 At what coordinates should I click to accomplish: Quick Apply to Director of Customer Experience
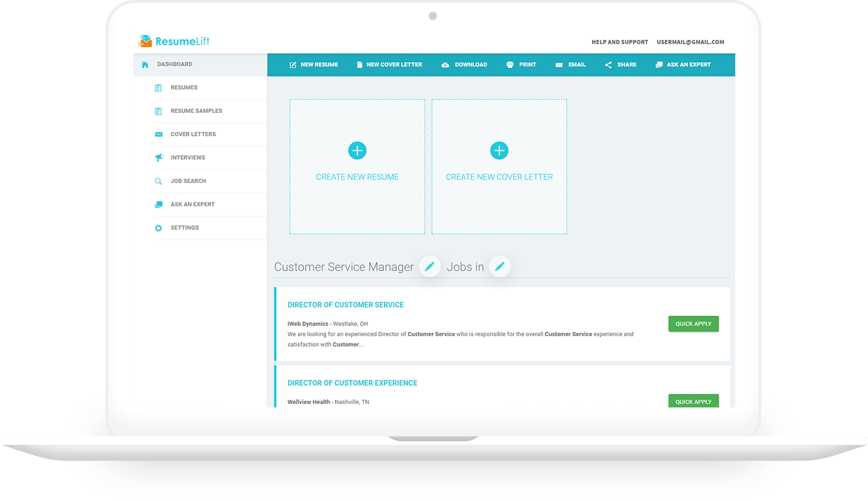(x=693, y=401)
